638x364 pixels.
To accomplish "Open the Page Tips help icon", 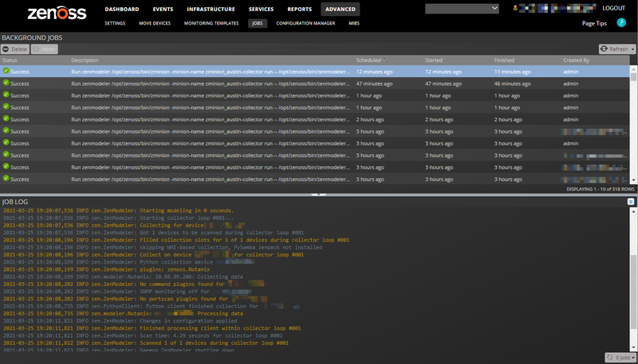I will (x=621, y=23).
